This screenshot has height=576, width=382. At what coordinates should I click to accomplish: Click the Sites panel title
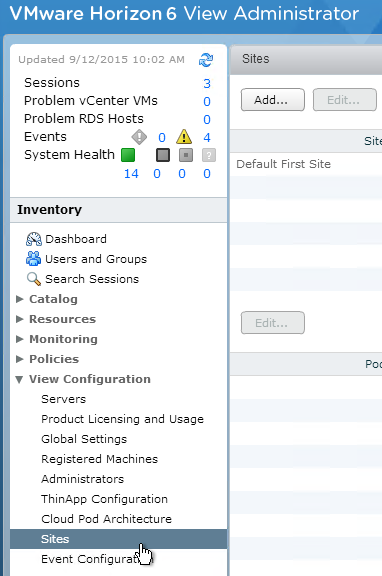[x=256, y=59]
